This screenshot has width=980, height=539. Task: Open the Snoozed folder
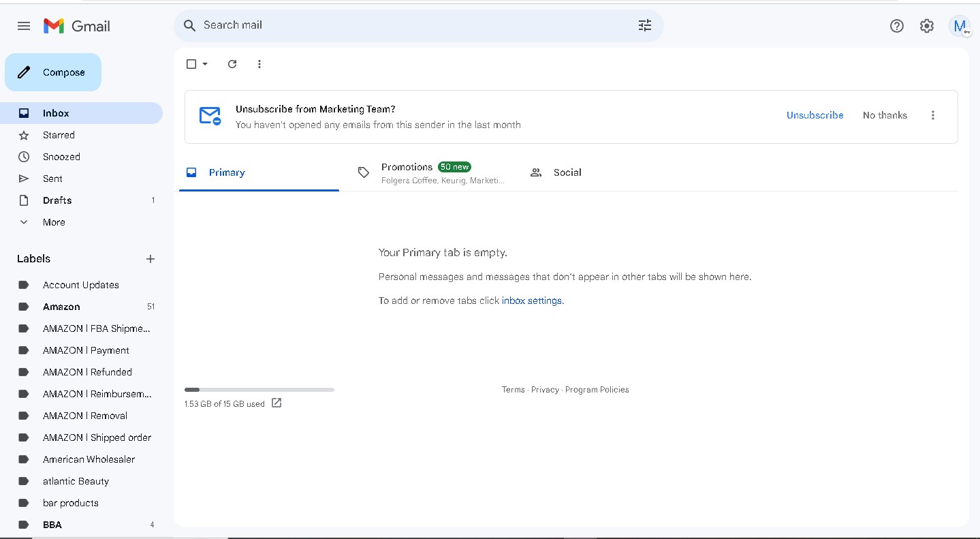coord(81,157)
